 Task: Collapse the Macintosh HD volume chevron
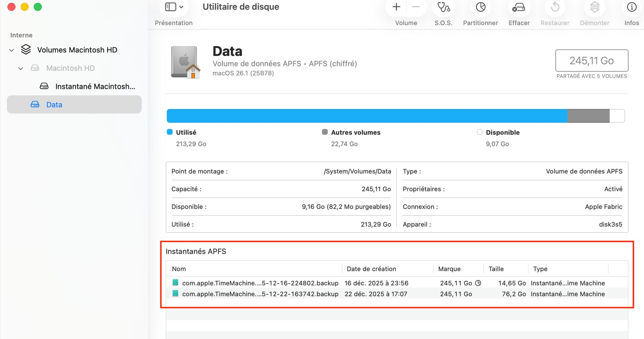coord(21,69)
